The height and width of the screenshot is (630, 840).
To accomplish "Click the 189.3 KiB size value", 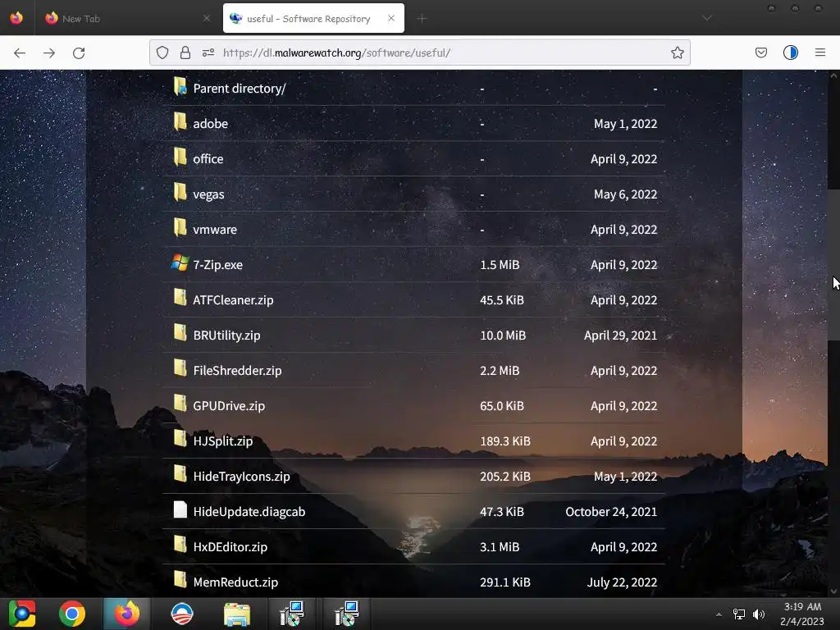I will tap(505, 441).
